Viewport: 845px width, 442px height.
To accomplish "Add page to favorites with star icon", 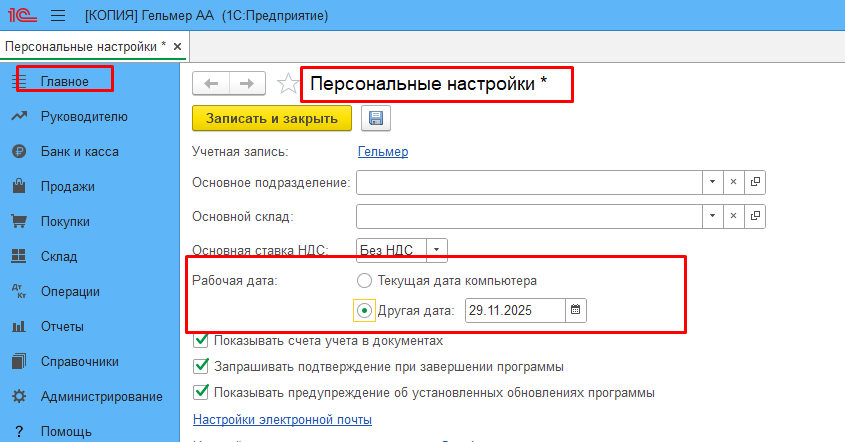I will 288,84.
